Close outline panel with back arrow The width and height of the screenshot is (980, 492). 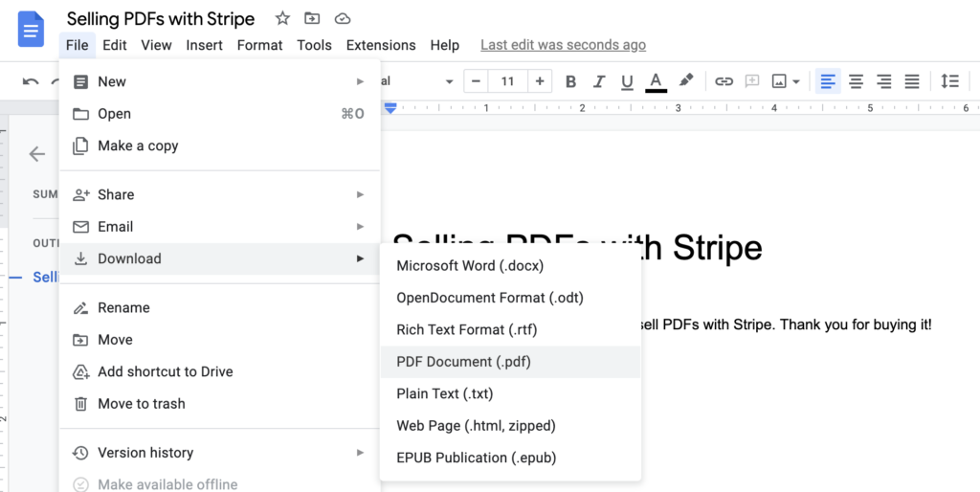(37, 154)
